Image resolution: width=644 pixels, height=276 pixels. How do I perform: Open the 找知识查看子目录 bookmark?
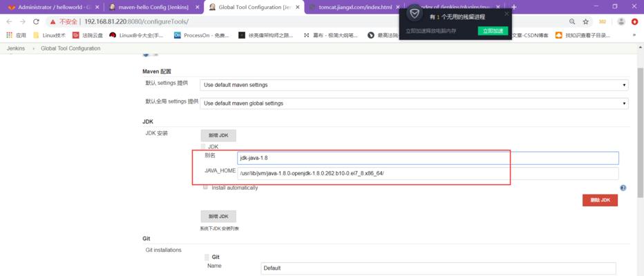pos(583,35)
